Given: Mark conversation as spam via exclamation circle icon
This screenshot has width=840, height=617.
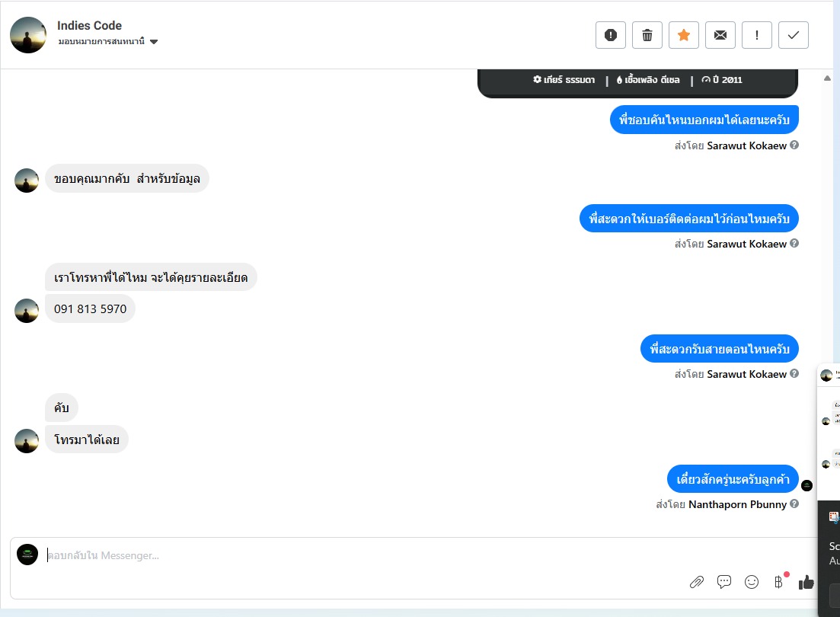Looking at the screenshot, I should pos(610,35).
